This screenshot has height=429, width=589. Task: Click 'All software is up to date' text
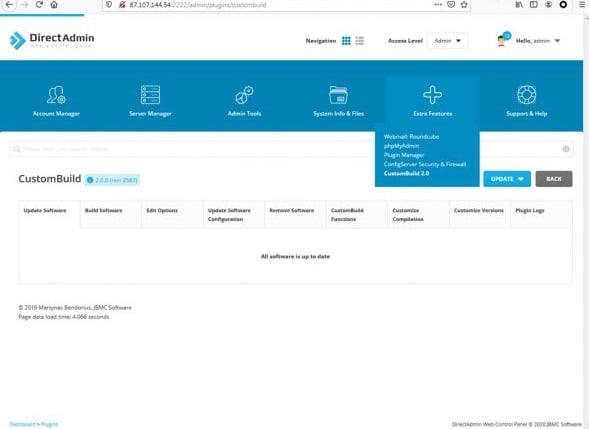click(295, 257)
